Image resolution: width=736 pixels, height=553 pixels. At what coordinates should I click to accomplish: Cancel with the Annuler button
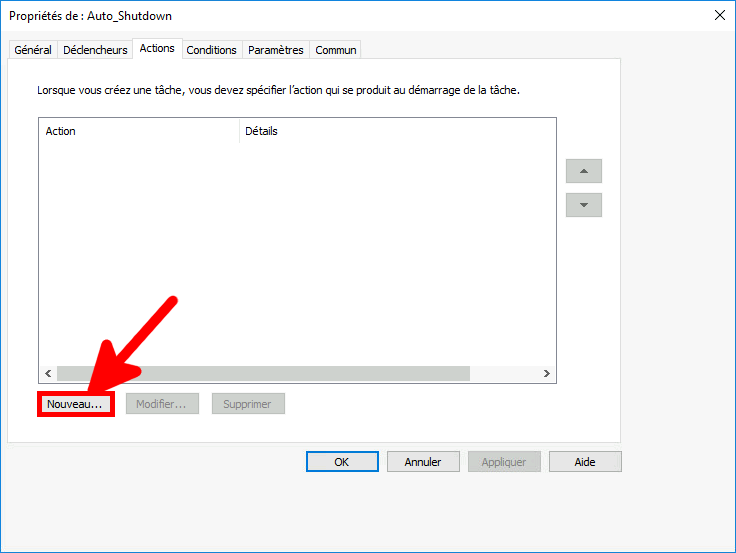(x=423, y=462)
